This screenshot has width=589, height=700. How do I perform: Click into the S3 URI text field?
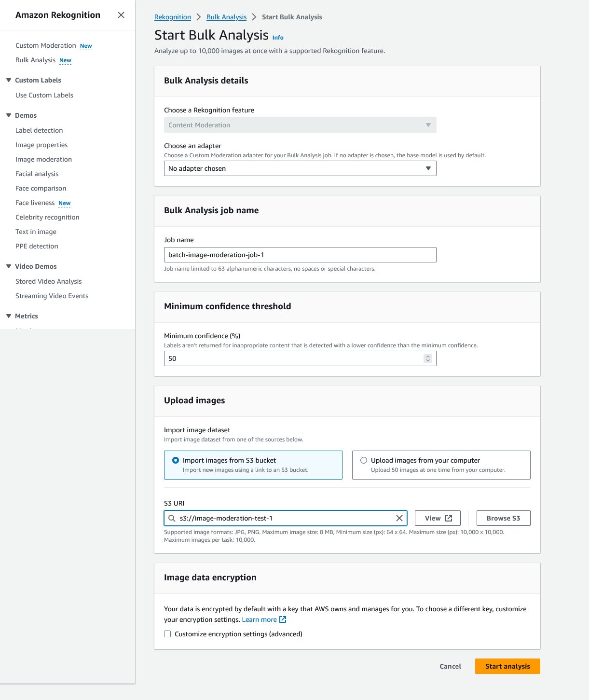tap(286, 518)
